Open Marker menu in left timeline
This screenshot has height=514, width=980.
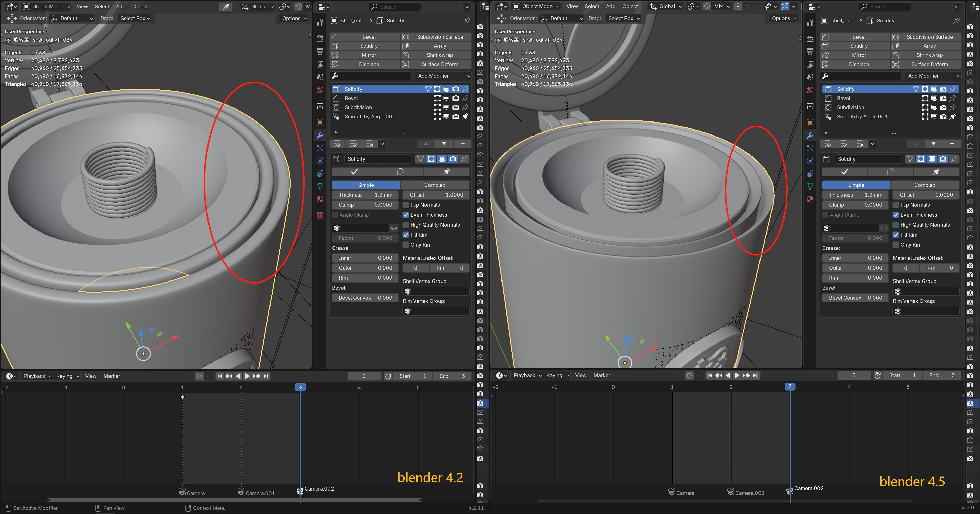coord(112,376)
